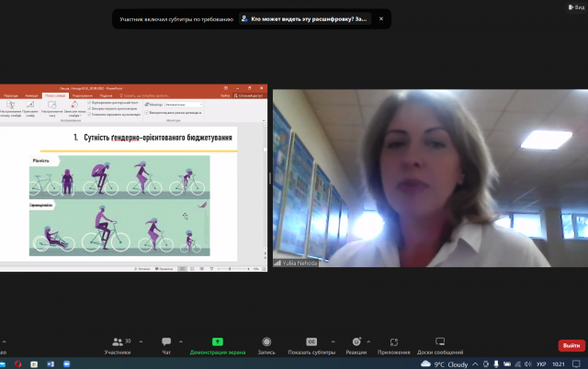Click the green Демонстрация экрана share button
Image resolution: width=588 pixels, height=369 pixels.
218,343
